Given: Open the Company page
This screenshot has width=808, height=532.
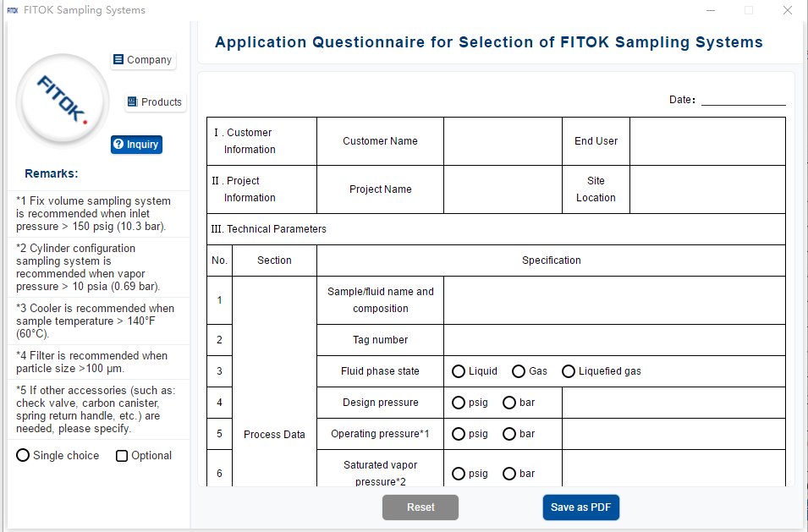Looking at the screenshot, I should pos(142,60).
